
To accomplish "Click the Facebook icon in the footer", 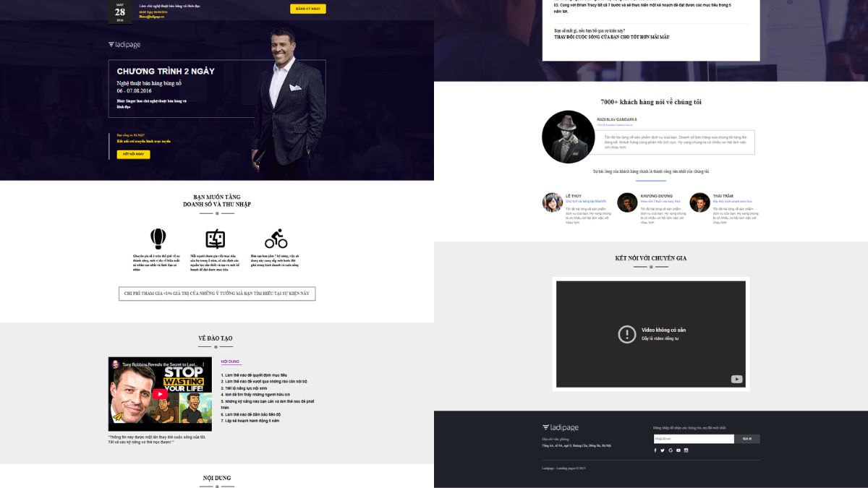I will (x=655, y=450).
